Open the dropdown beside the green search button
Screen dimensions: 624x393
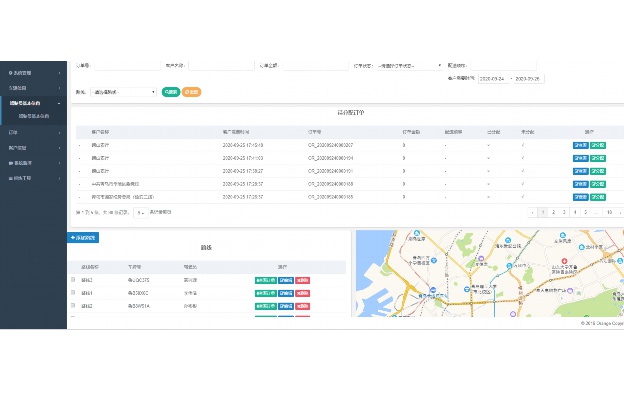coord(123,92)
